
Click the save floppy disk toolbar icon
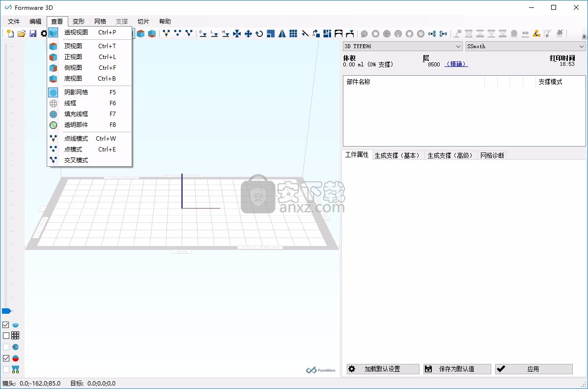(33, 34)
